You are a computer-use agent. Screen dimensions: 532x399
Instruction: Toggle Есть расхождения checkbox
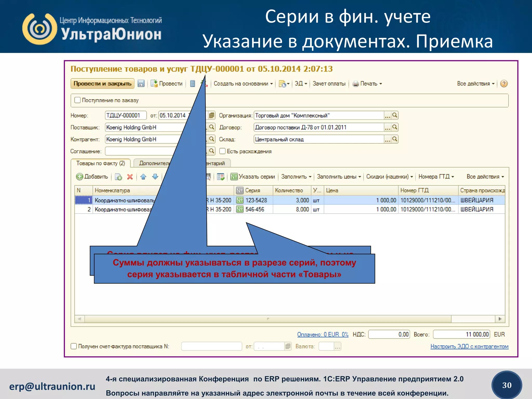[222, 151]
